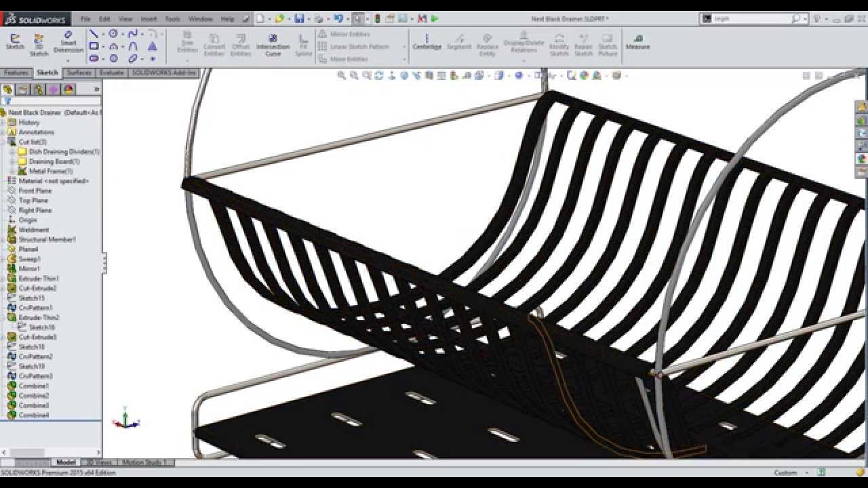This screenshot has width=868, height=488.
Task: Expand the Dish Draining Dividers folder
Action: click(x=12, y=152)
